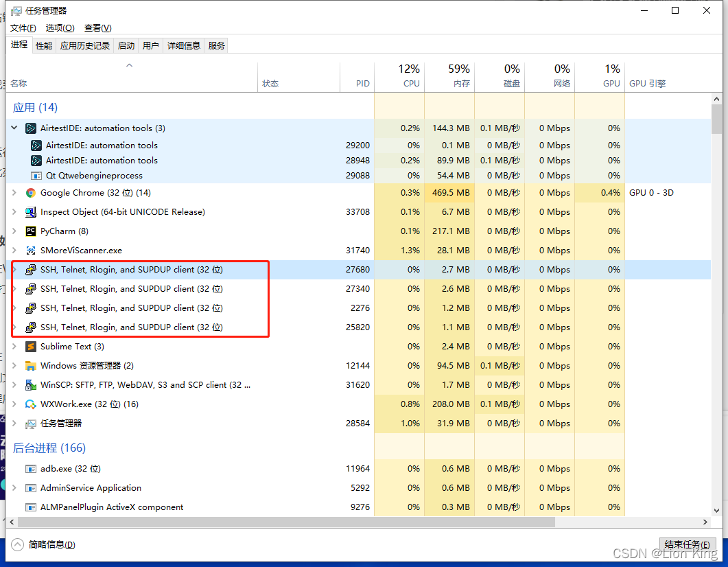Click the 结束任务(E) button
This screenshot has height=567, width=728.
pos(687,545)
